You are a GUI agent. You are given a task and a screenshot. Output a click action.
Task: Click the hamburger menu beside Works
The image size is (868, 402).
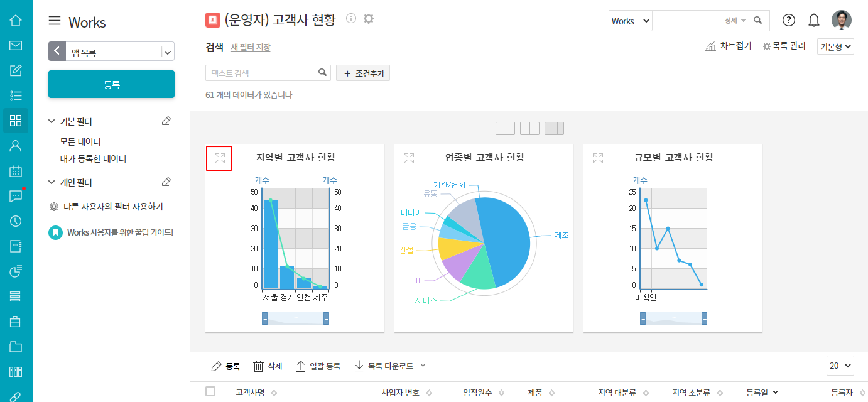[x=55, y=21]
